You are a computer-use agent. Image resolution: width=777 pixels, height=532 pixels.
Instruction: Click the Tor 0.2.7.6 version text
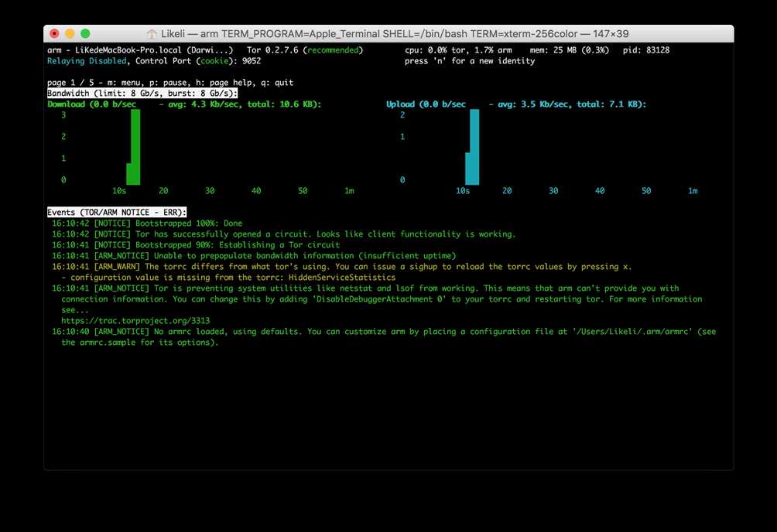coord(272,50)
